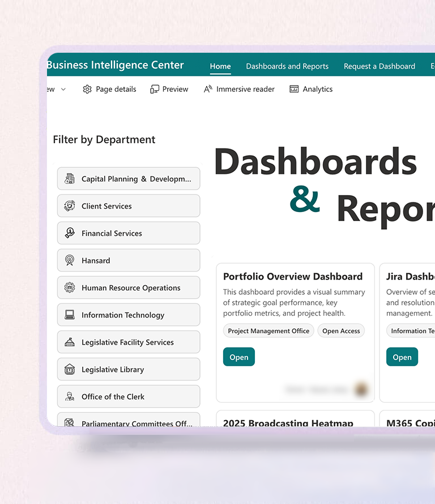Filter by Capital Planning & Development
Screen dimensions: 435x504
pos(129,179)
